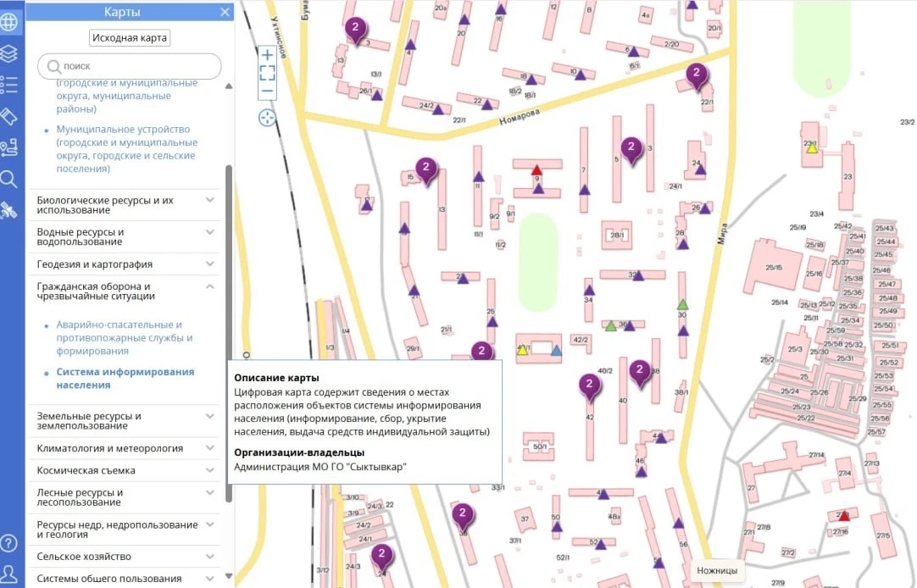The image size is (917, 588).
Task: Open the Системы общего пользования category
Action: point(124,579)
